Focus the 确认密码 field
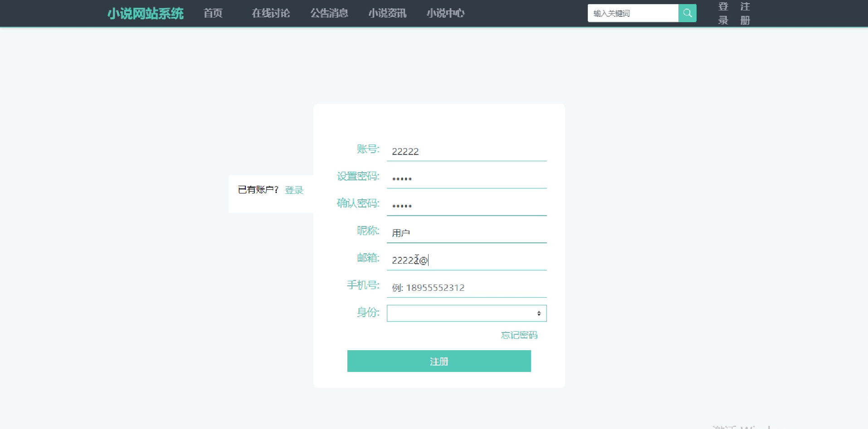The width and height of the screenshot is (868, 429). point(467,206)
